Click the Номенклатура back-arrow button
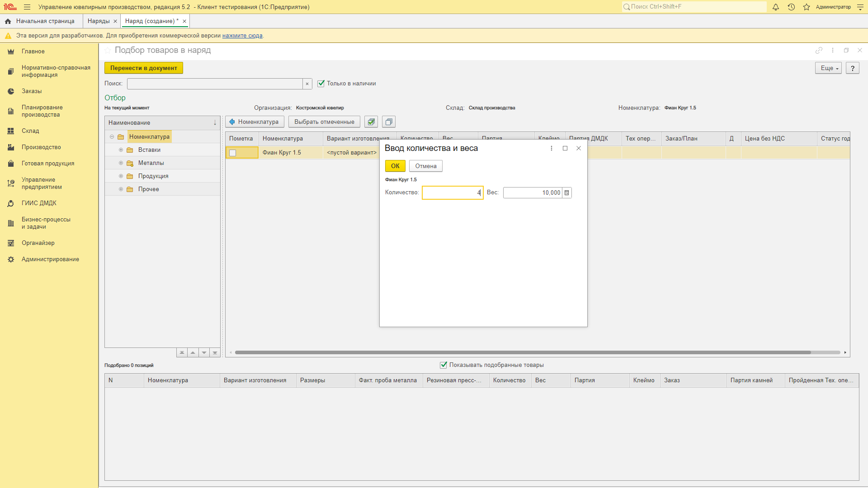Viewport: 868px width, 488px height. point(255,122)
